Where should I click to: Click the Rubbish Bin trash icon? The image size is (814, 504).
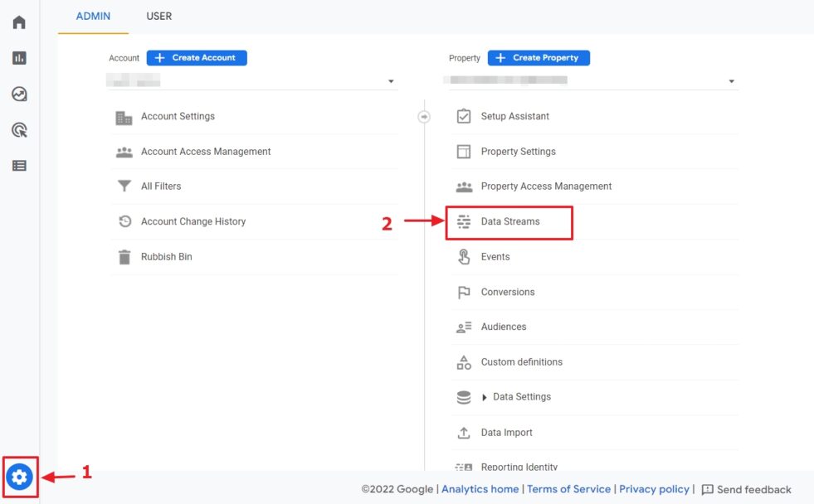(x=124, y=257)
